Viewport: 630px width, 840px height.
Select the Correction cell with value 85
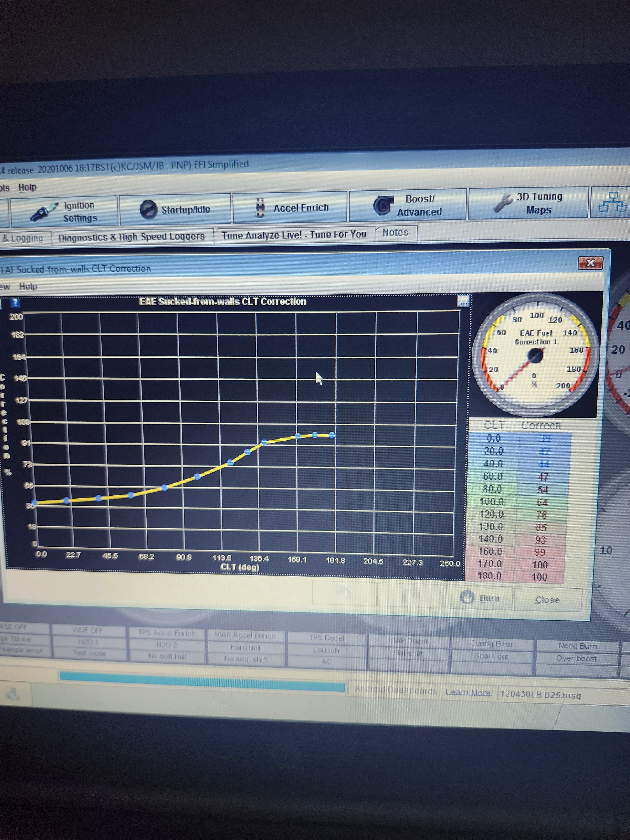pos(541,528)
